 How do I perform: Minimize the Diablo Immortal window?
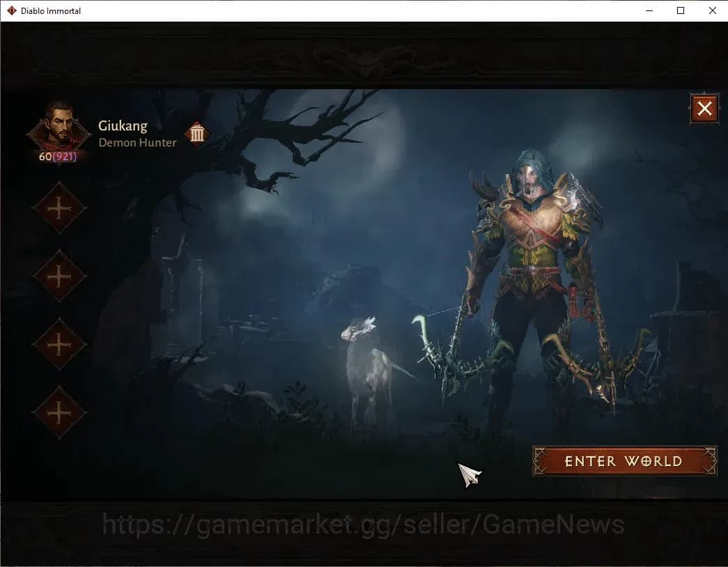[649, 10]
